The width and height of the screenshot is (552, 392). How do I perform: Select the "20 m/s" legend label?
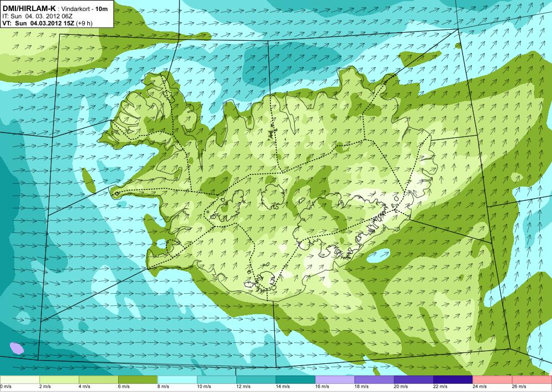coord(401,386)
